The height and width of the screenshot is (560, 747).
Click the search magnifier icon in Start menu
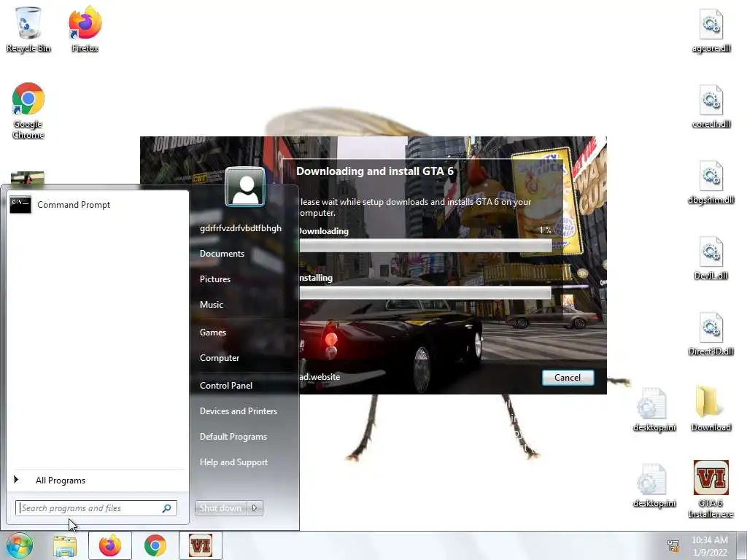pyautogui.click(x=167, y=508)
